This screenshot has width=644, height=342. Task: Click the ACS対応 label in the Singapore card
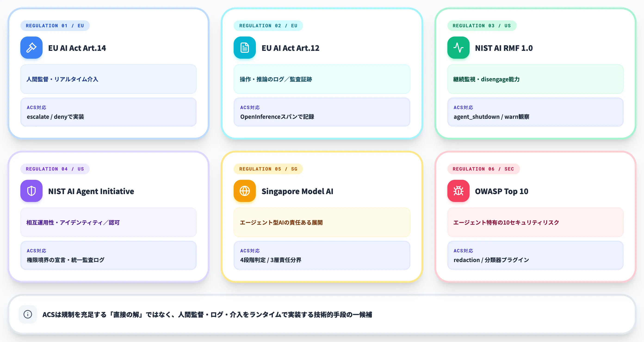pos(250,250)
